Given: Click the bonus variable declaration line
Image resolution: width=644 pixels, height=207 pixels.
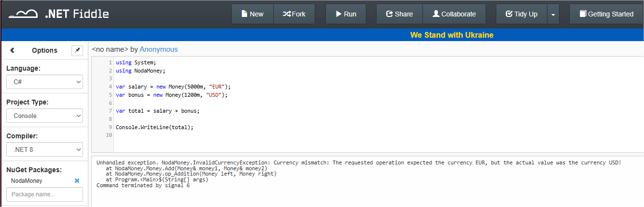Looking at the screenshot, I should click(171, 95).
